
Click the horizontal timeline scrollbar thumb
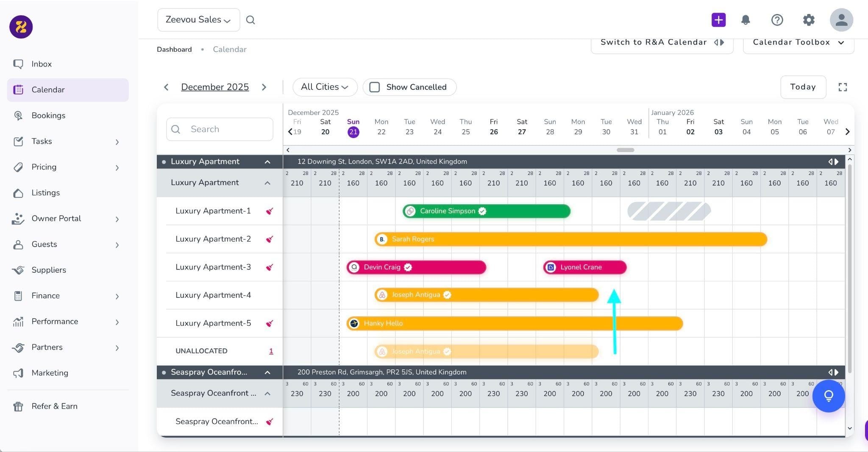click(625, 150)
